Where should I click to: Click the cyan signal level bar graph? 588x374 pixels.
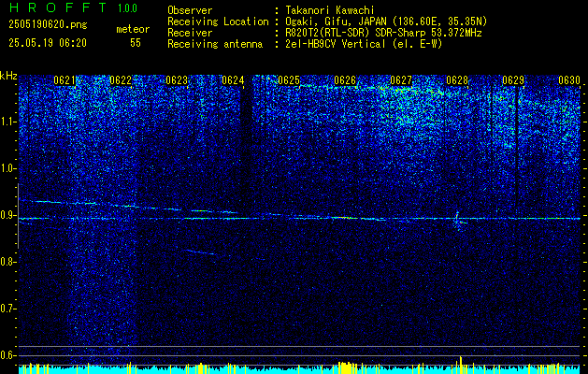tap(299, 368)
